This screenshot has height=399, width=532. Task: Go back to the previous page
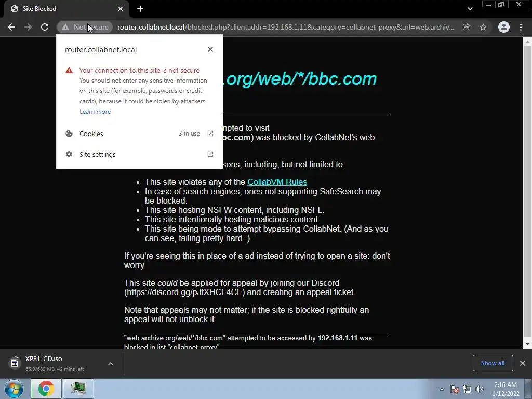click(11, 27)
